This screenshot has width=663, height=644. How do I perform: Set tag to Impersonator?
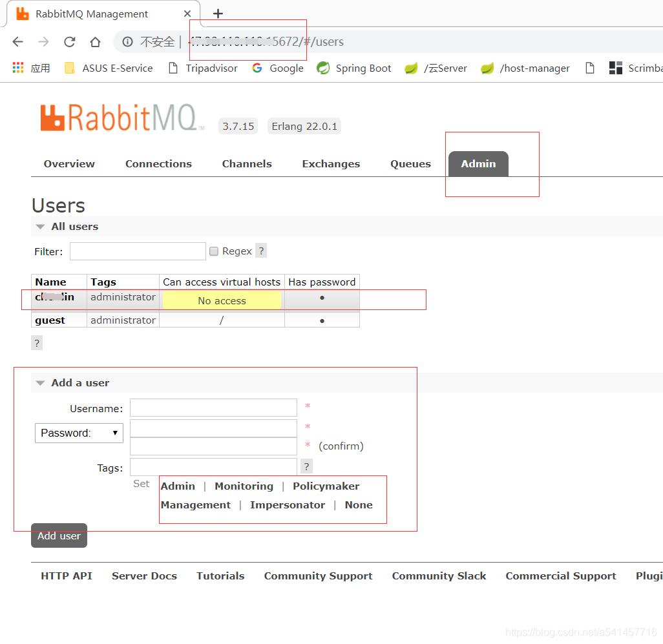tap(288, 505)
